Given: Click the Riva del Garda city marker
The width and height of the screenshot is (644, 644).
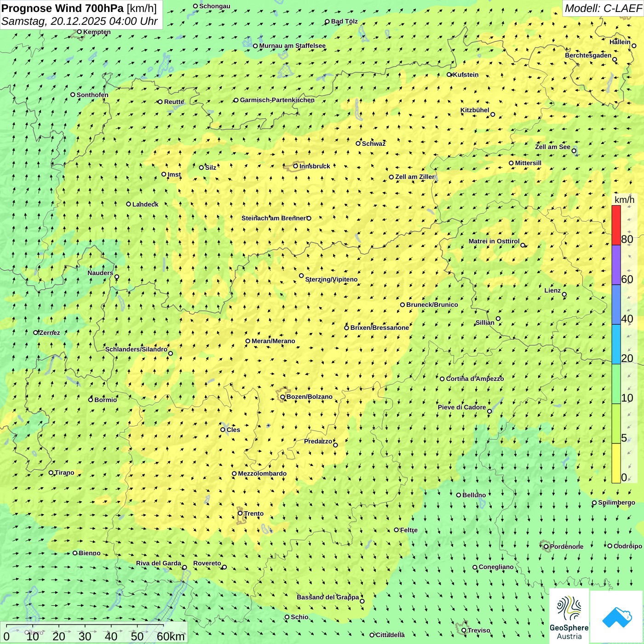Looking at the screenshot, I should (x=184, y=567).
